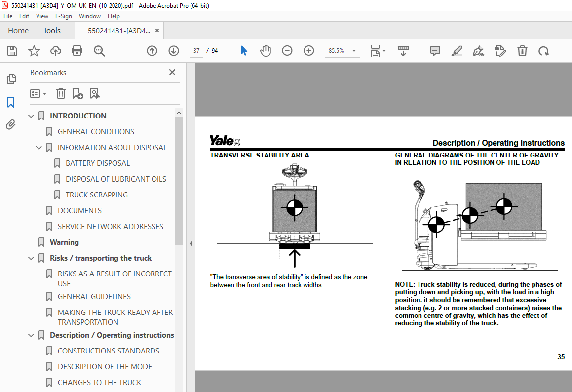The height and width of the screenshot is (392, 572).
Task: Add the file to starred with the star icon
Action: [34, 51]
